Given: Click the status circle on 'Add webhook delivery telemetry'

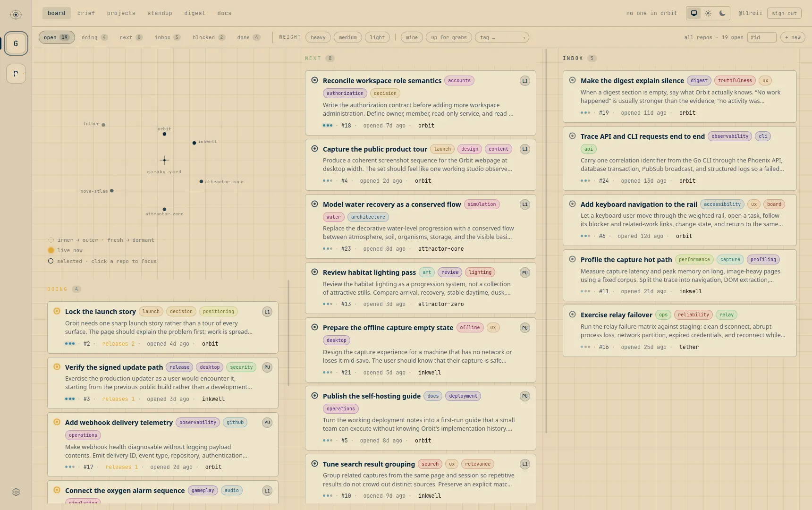Looking at the screenshot, I should coord(57,422).
